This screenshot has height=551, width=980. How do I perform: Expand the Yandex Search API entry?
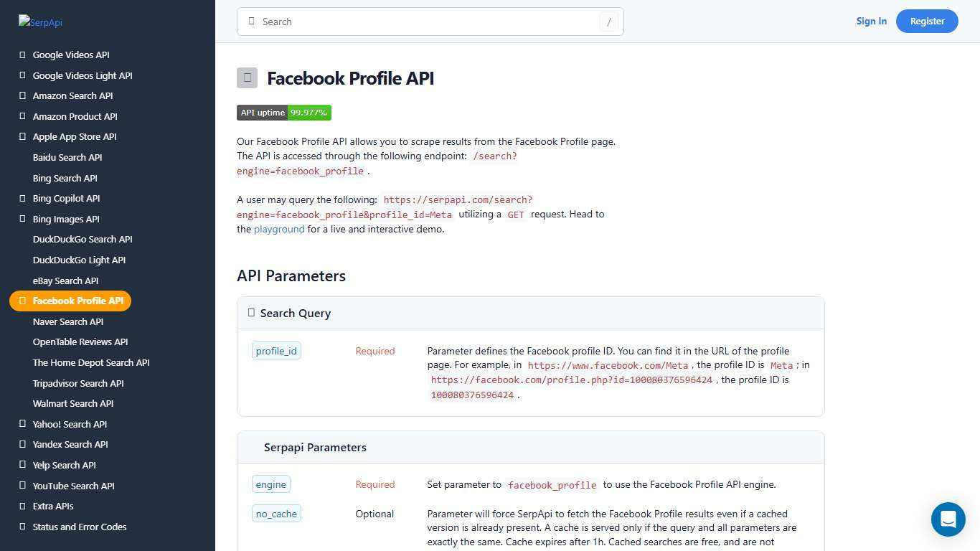coord(22,444)
